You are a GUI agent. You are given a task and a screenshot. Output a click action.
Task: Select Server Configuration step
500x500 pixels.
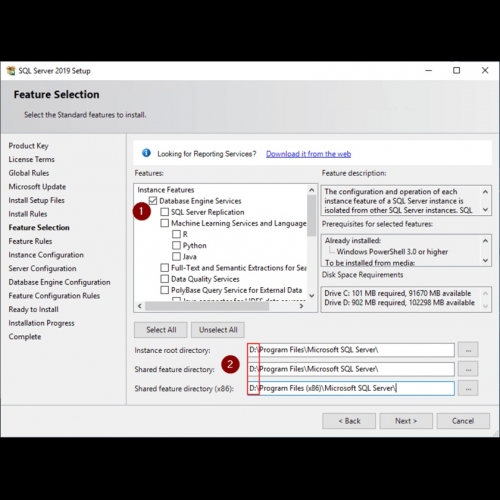42,269
